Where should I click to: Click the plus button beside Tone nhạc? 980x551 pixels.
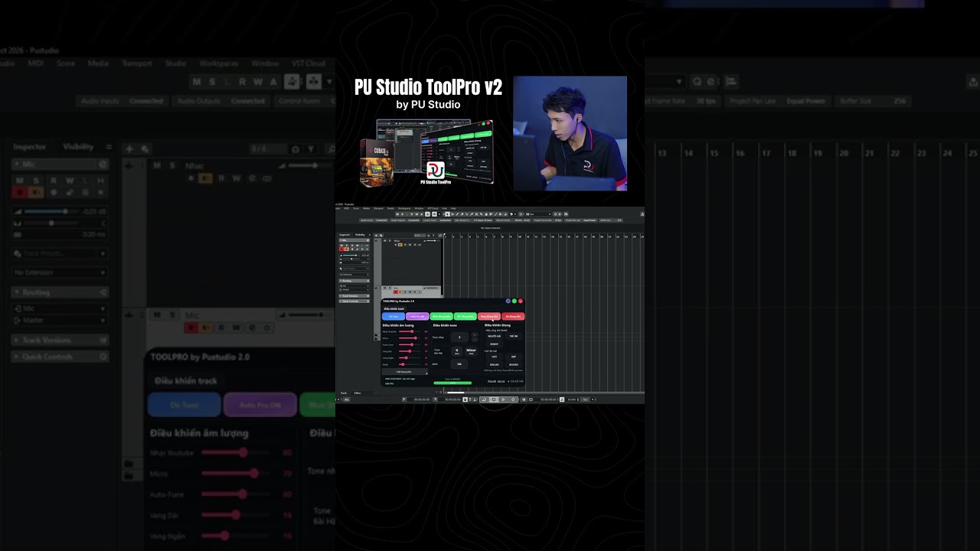coord(475,334)
